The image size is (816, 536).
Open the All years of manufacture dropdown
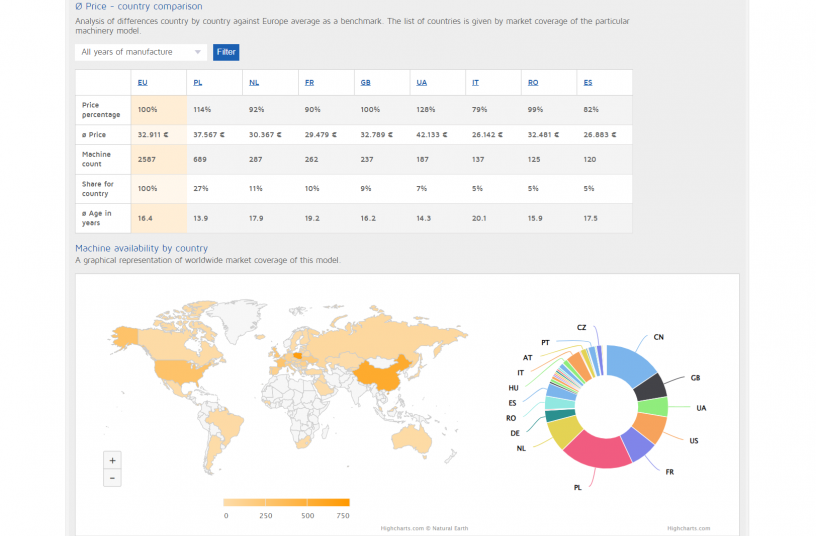[x=141, y=52]
